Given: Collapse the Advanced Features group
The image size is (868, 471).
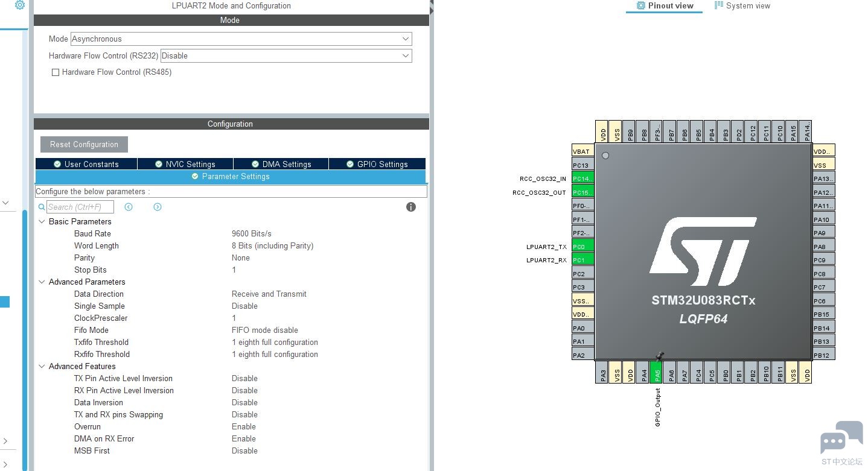Looking at the screenshot, I should tap(42, 366).
